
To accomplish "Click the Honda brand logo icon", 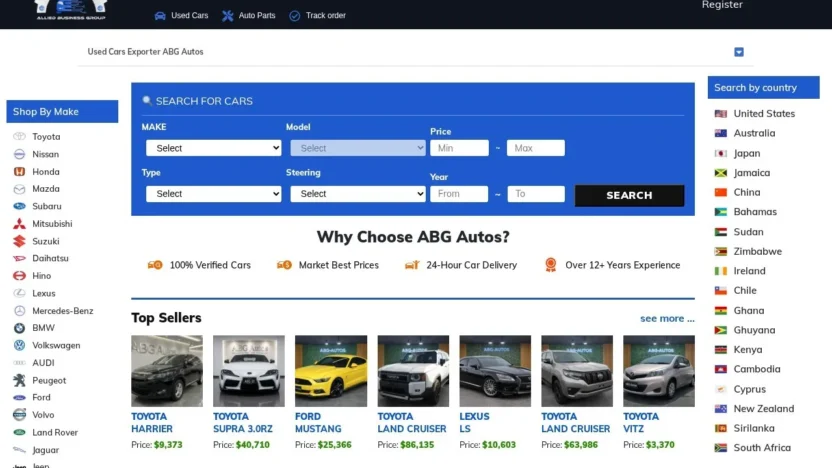I will pos(19,171).
